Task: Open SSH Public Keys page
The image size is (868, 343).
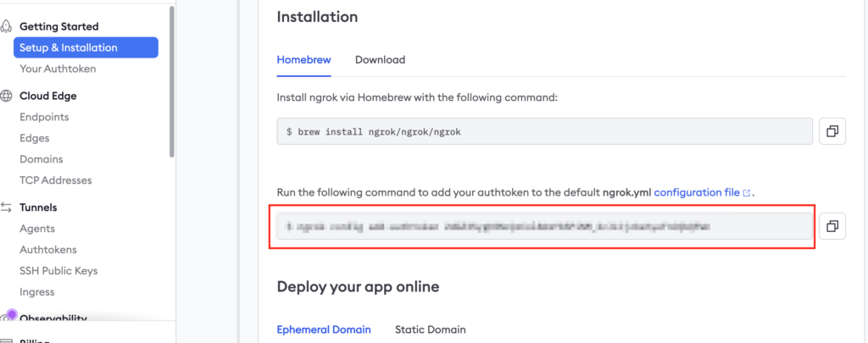Action: (58, 270)
